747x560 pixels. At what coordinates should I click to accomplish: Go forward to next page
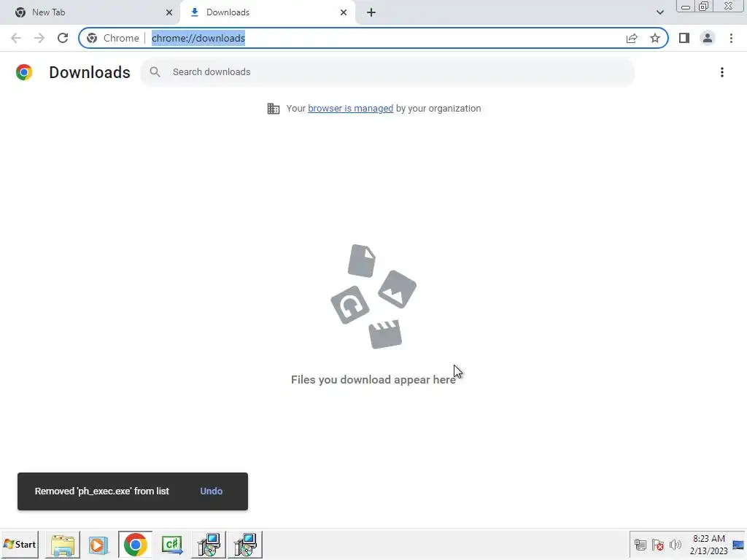[39, 38]
